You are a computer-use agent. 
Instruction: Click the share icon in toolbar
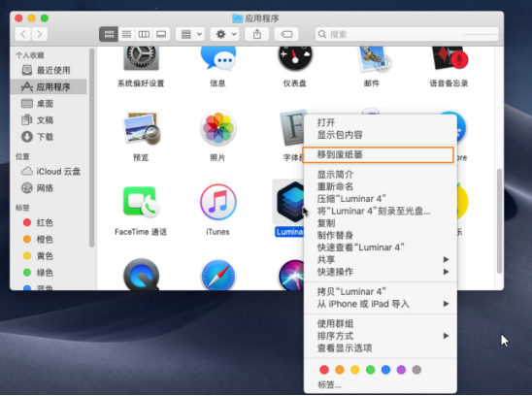[x=257, y=34]
